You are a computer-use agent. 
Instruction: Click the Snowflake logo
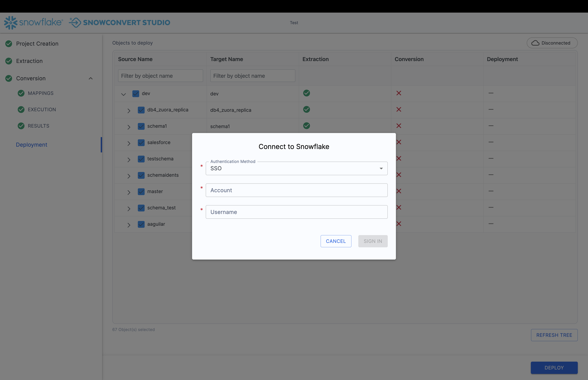pos(34,22)
